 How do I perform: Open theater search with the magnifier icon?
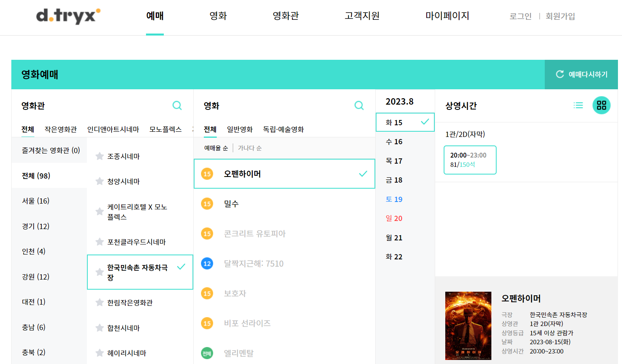[x=177, y=105]
